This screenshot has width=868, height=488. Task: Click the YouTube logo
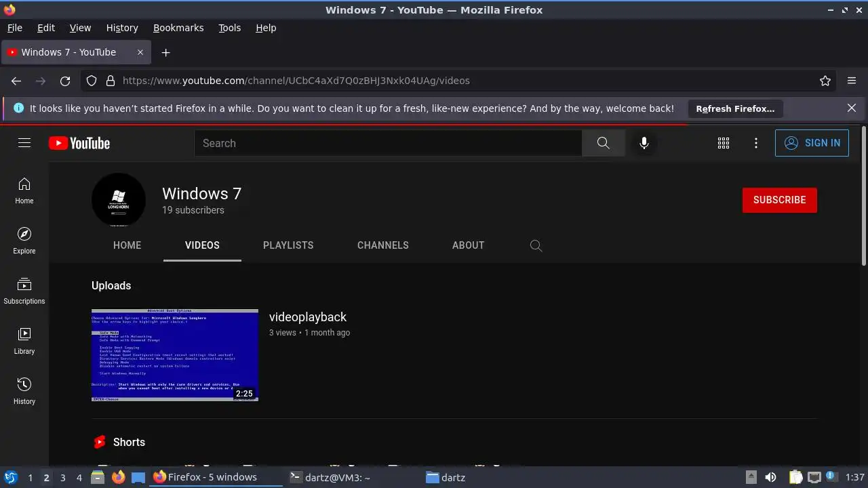79,143
